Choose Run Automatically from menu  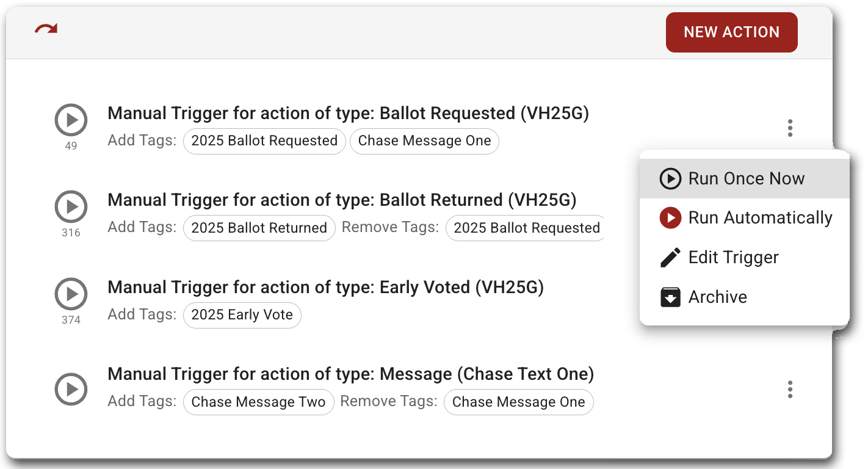[x=759, y=218]
